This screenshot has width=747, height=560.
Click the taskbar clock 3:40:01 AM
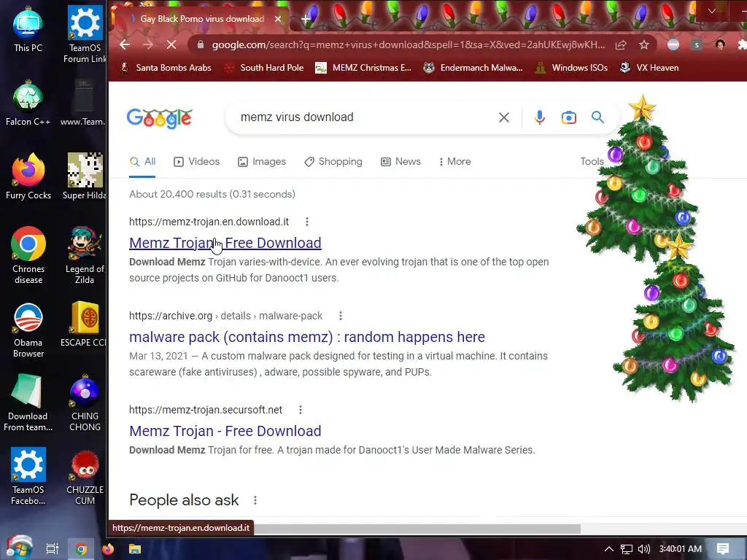point(681,549)
